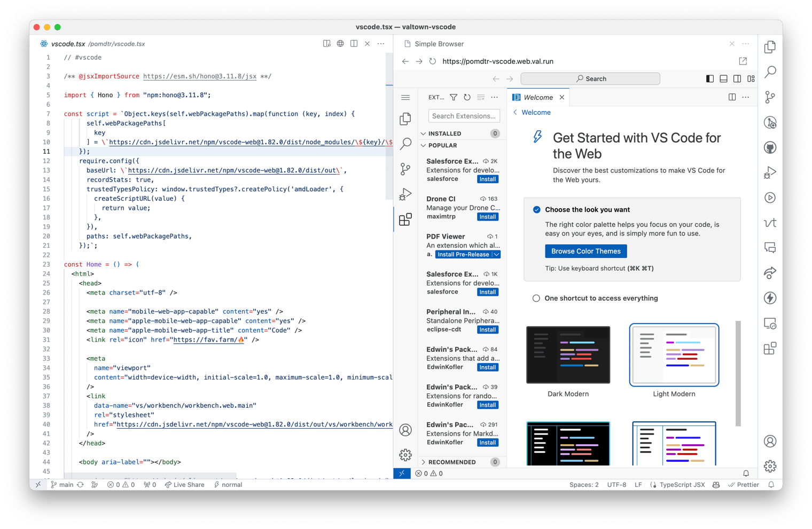Install Pre-Release of PDF Viewer
812x529 pixels.
[x=463, y=255]
